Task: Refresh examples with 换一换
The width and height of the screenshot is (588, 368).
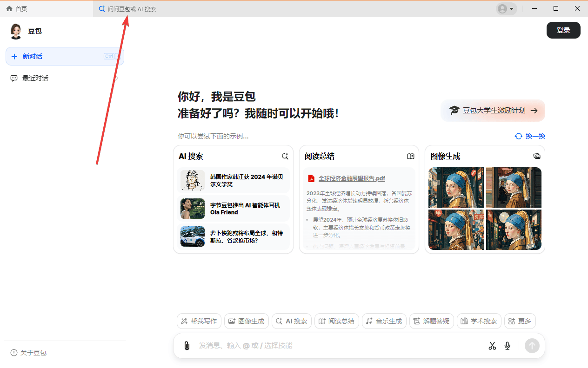Action: [x=529, y=136]
